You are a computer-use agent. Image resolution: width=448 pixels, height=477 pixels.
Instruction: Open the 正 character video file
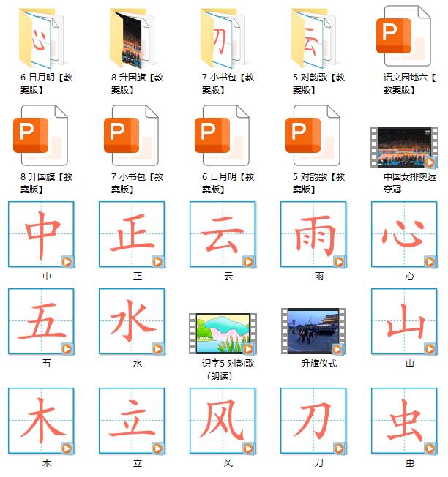(x=132, y=235)
